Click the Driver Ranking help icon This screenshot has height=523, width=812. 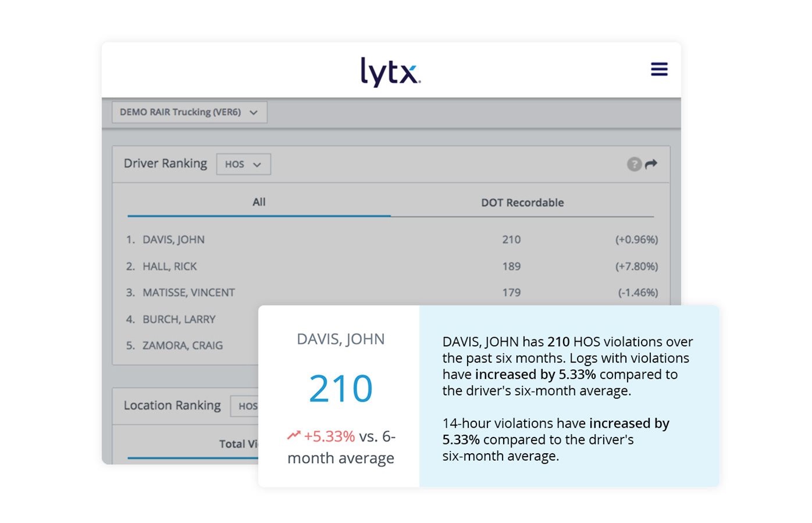pyautogui.click(x=633, y=164)
